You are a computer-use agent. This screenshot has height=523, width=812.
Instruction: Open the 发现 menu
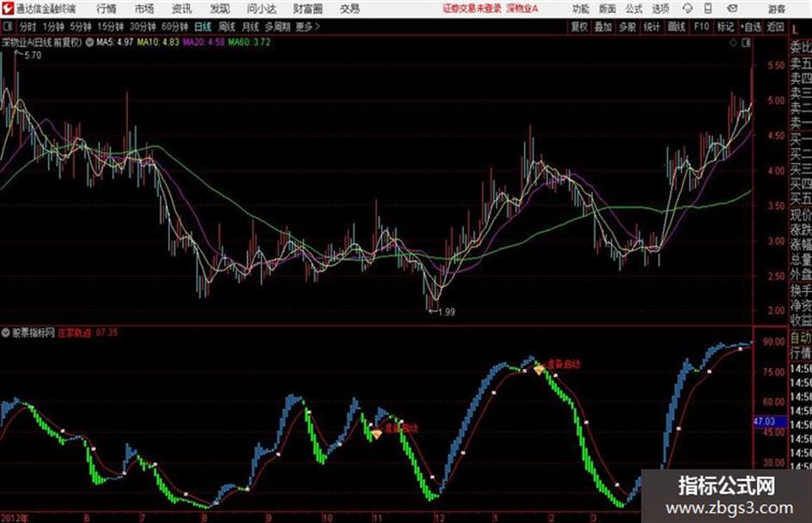(x=220, y=9)
